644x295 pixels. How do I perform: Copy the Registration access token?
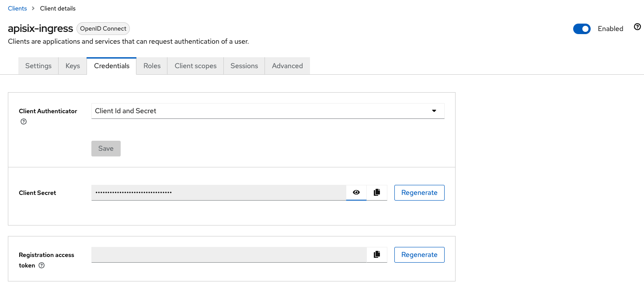click(x=376, y=254)
